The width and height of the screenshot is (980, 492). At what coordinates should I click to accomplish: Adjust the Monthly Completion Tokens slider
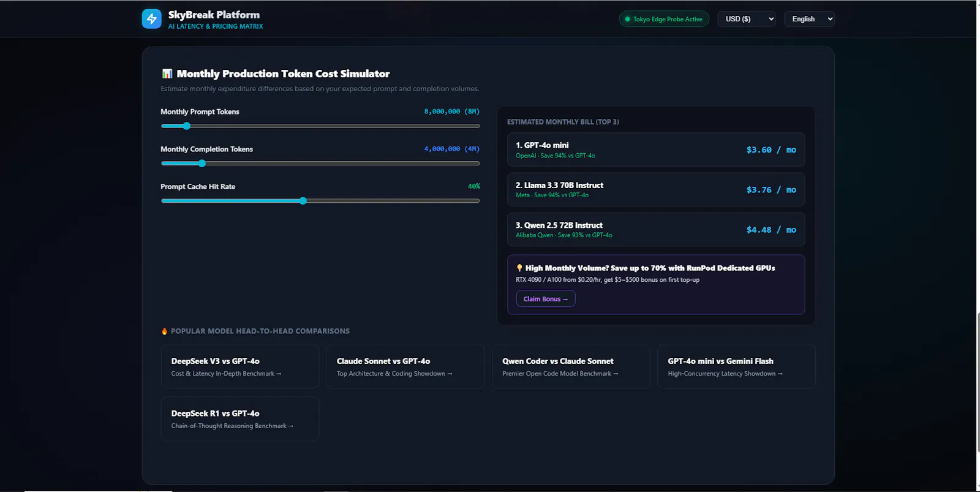(320, 164)
